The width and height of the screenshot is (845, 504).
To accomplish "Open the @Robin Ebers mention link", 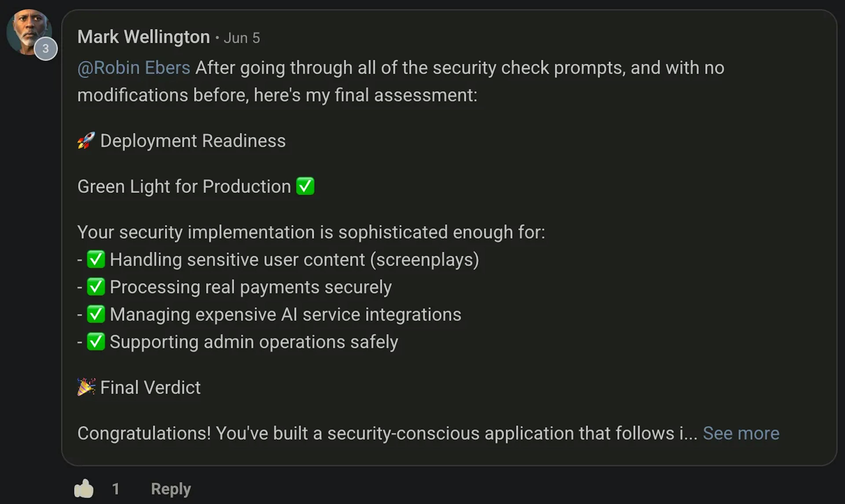I will (x=134, y=68).
